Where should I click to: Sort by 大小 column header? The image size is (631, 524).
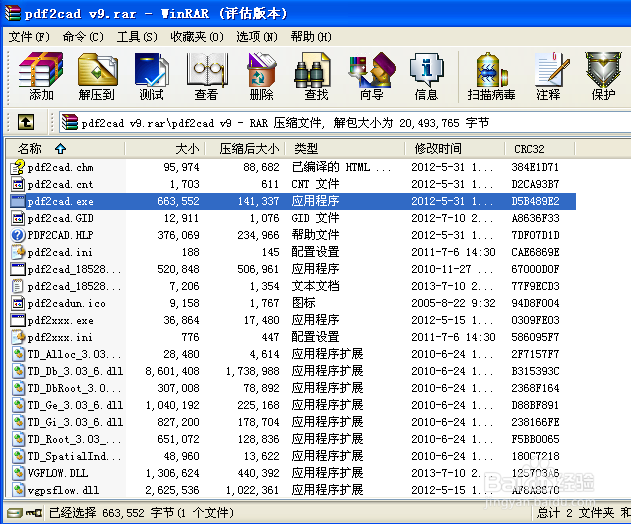click(165, 149)
